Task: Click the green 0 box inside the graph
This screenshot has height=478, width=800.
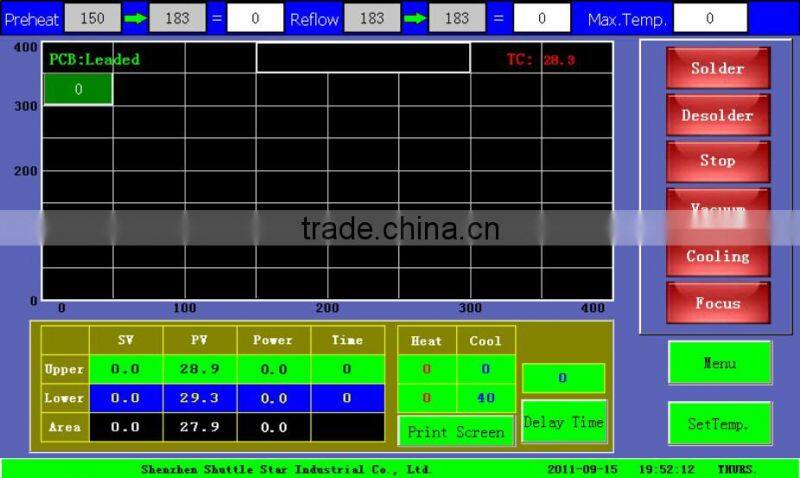Action: click(78, 90)
